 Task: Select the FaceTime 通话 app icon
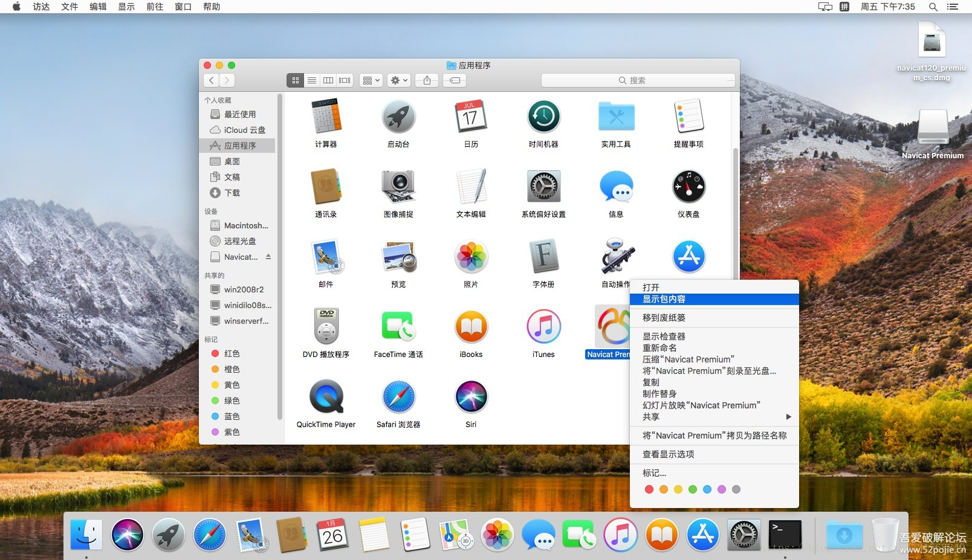coord(398,327)
